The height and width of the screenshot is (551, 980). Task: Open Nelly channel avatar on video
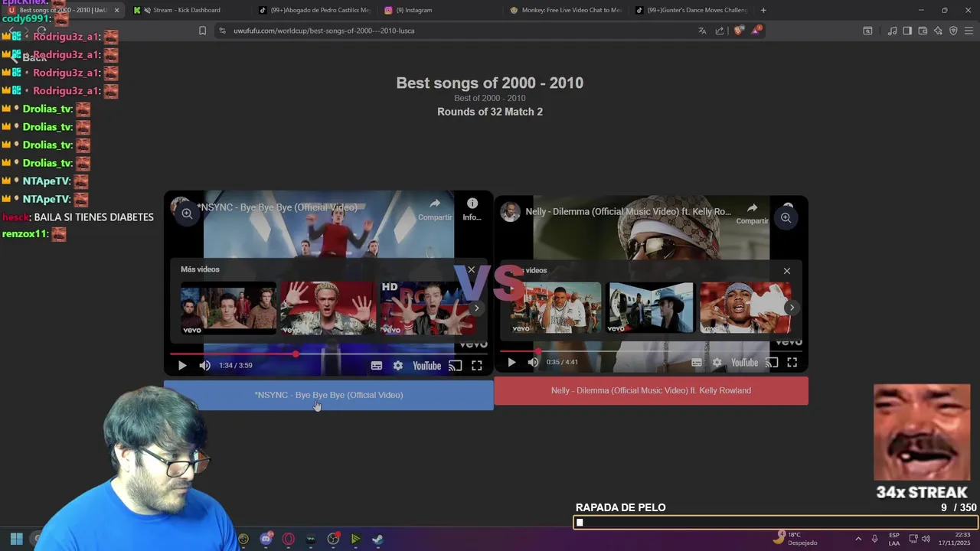(511, 212)
